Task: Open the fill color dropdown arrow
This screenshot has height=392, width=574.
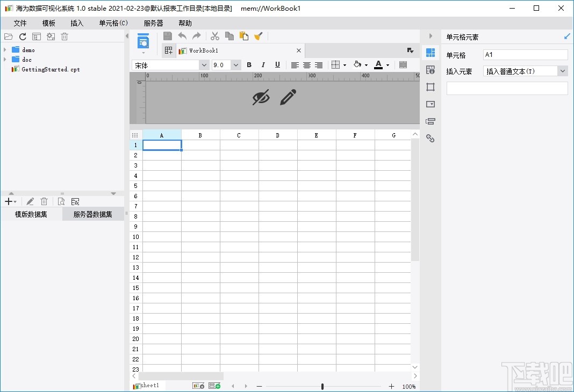Action: (x=367, y=66)
